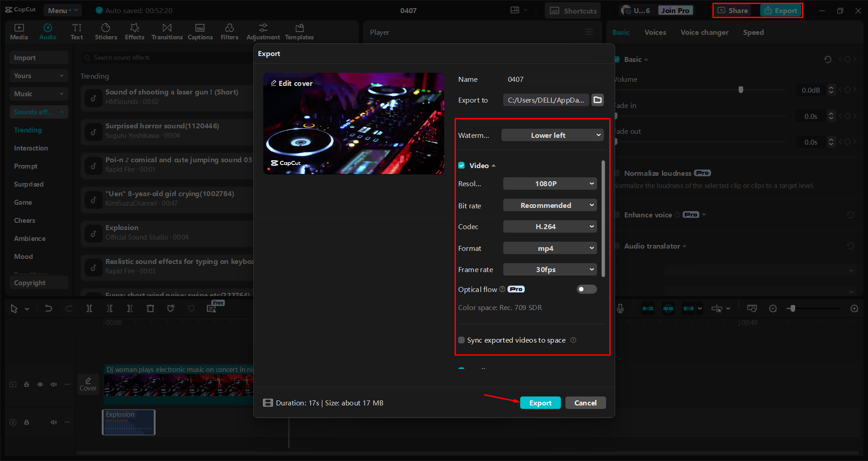This screenshot has height=461, width=868.
Task: Toggle the Optical flow switch
Action: point(586,289)
